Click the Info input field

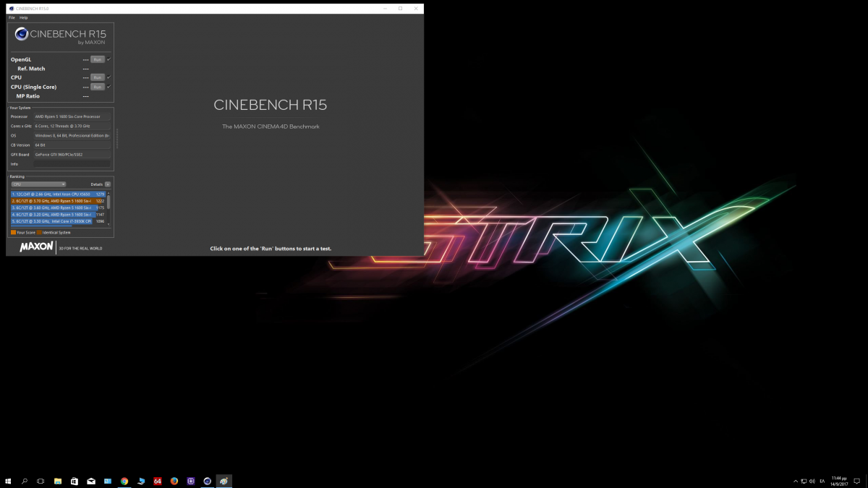coord(72,164)
